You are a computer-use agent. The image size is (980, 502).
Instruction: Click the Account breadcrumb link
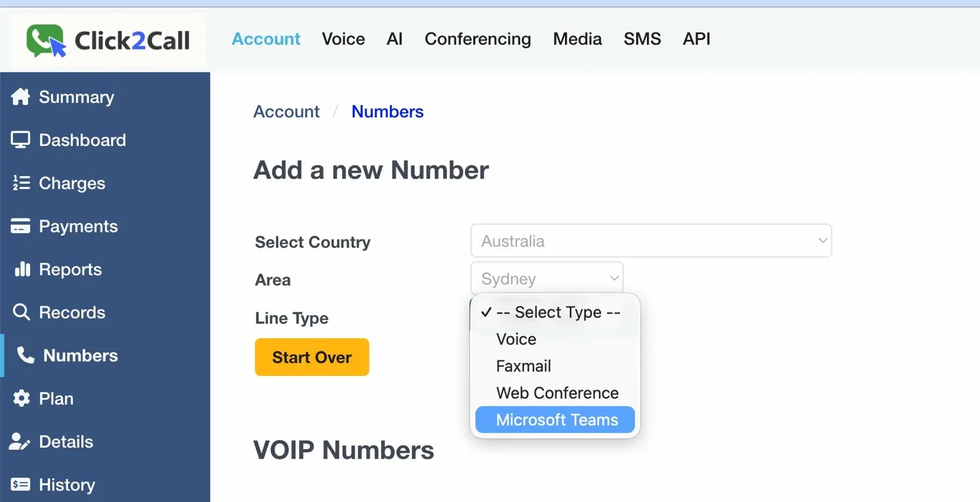click(x=286, y=111)
